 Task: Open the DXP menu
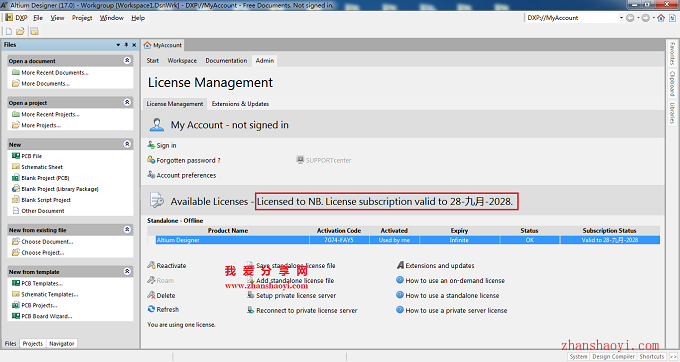[16, 18]
